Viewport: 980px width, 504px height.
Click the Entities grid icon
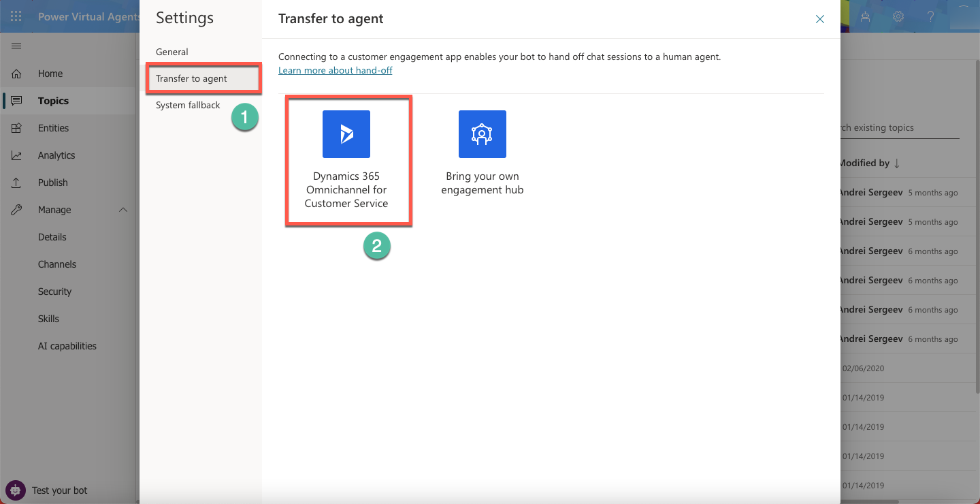tap(16, 128)
